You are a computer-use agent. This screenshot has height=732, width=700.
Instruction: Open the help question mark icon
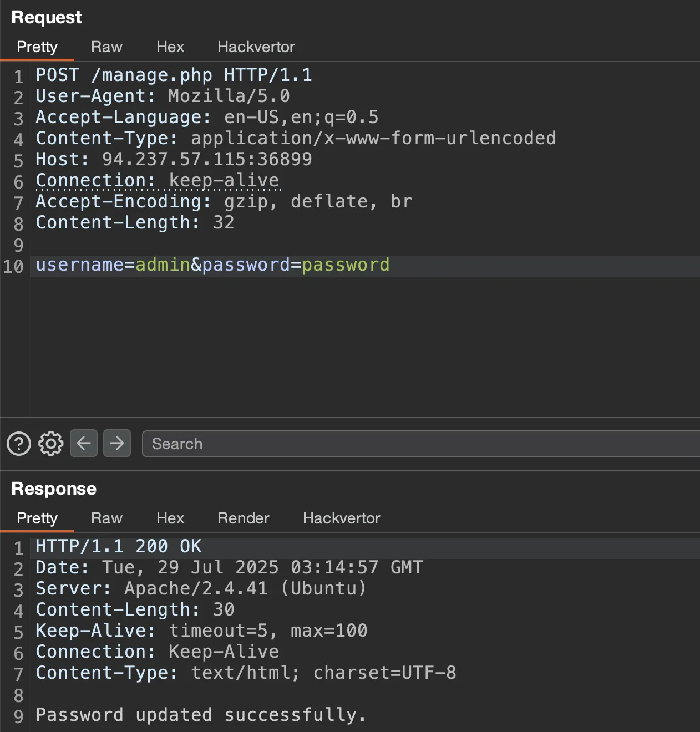click(x=19, y=444)
